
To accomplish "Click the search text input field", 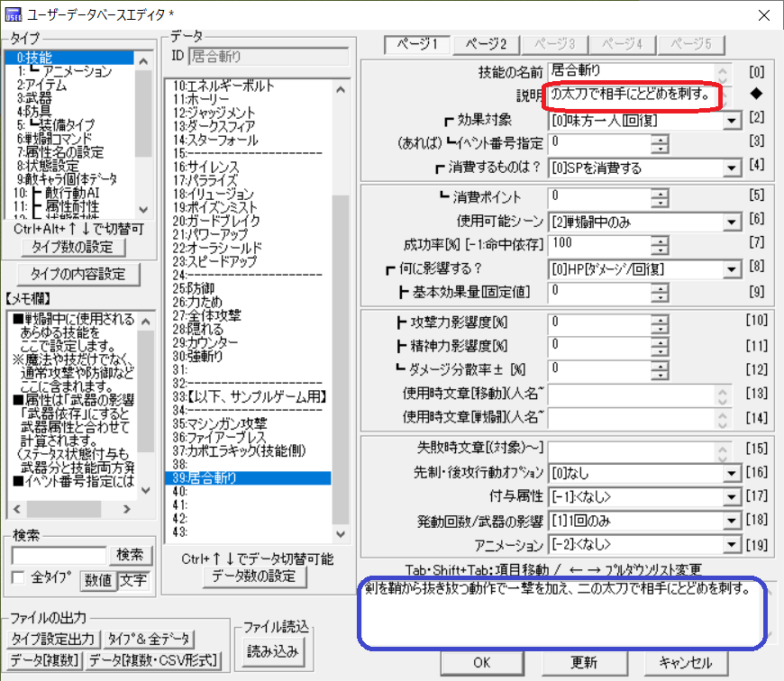I will pyautogui.click(x=59, y=555).
